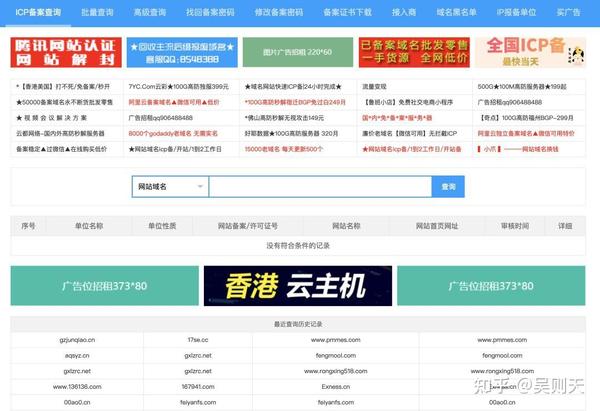Open the red 阿里云备案域名▲微信可用▲低价 link
Screen dimensions: 600x411
174,102
